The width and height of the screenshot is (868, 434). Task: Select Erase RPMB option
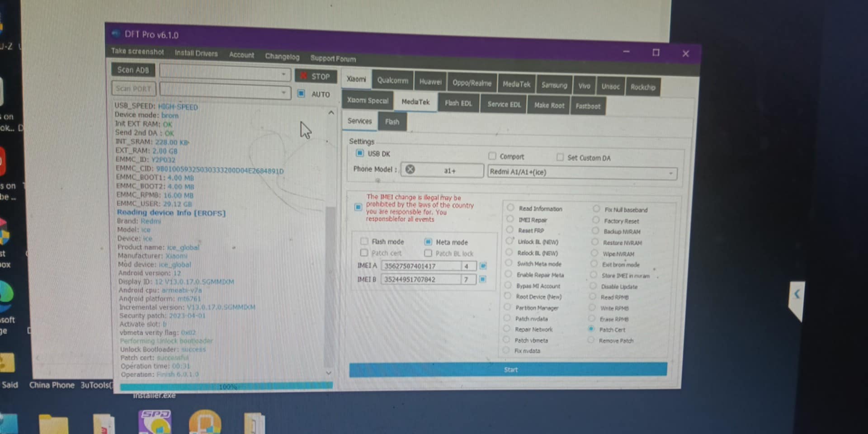tap(592, 319)
